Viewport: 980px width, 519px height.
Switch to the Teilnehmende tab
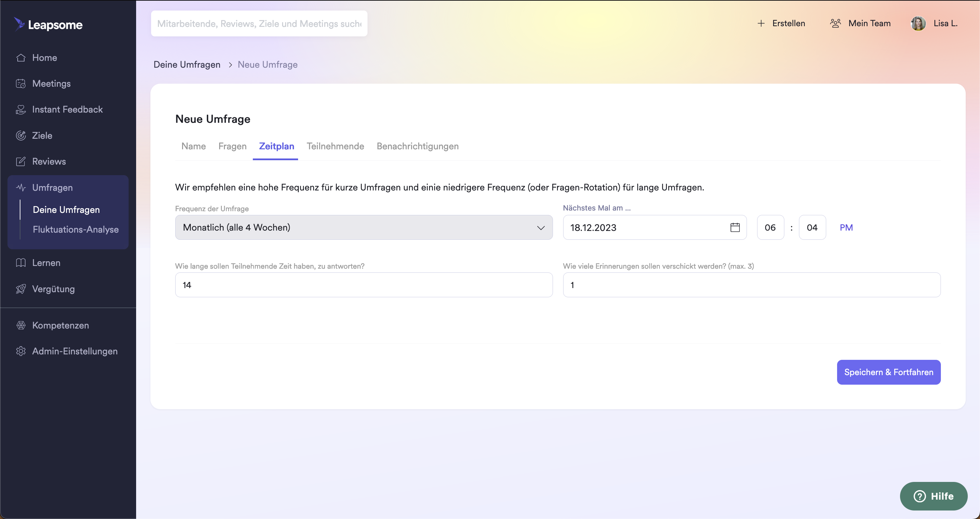(335, 146)
